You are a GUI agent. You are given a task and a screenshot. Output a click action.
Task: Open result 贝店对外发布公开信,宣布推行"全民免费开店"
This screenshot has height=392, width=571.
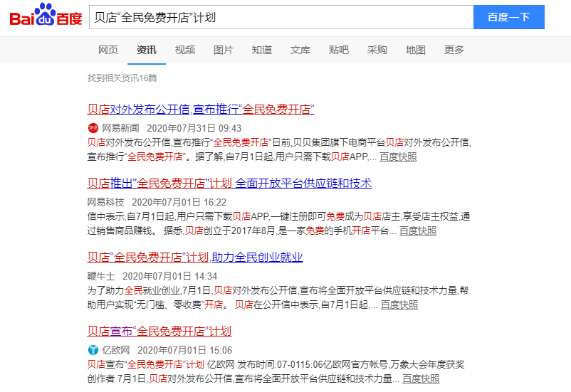click(x=201, y=109)
